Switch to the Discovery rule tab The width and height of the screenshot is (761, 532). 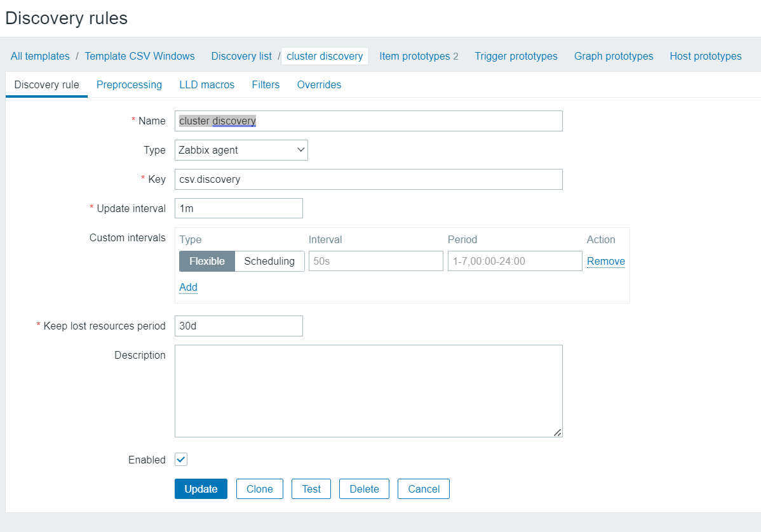tap(46, 85)
